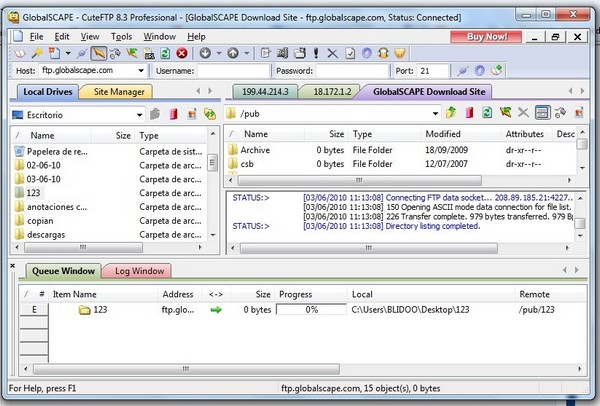This screenshot has height=406, width=600.
Task: Sort queue by Item Name column
Action: click(103, 294)
